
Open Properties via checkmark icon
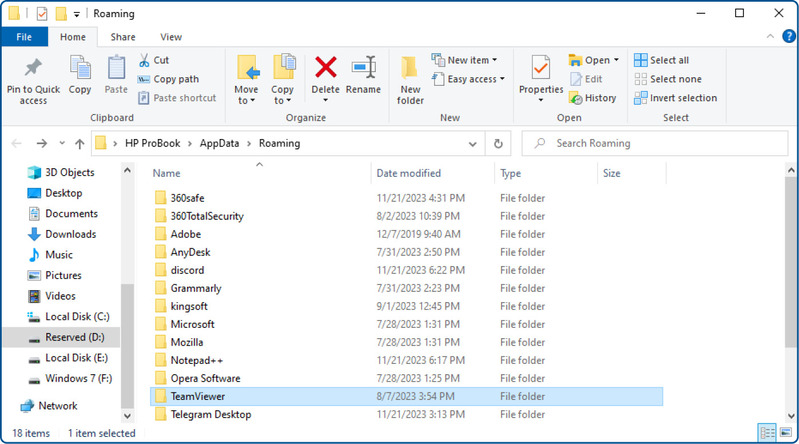541,68
